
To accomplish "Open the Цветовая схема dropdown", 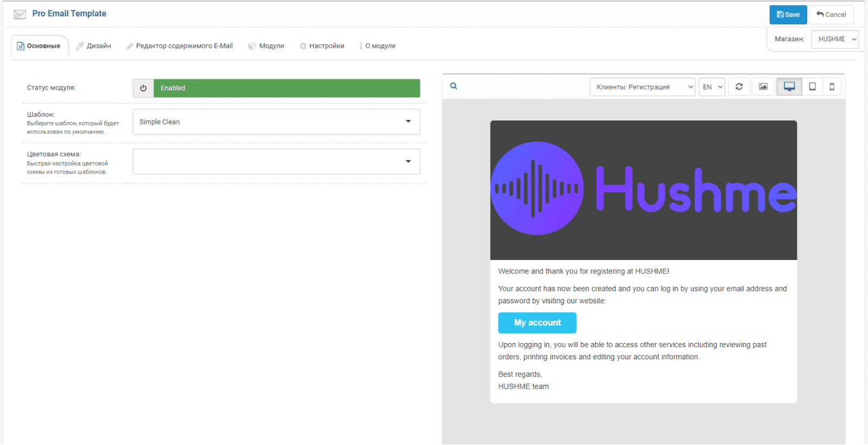I will 277,162.
